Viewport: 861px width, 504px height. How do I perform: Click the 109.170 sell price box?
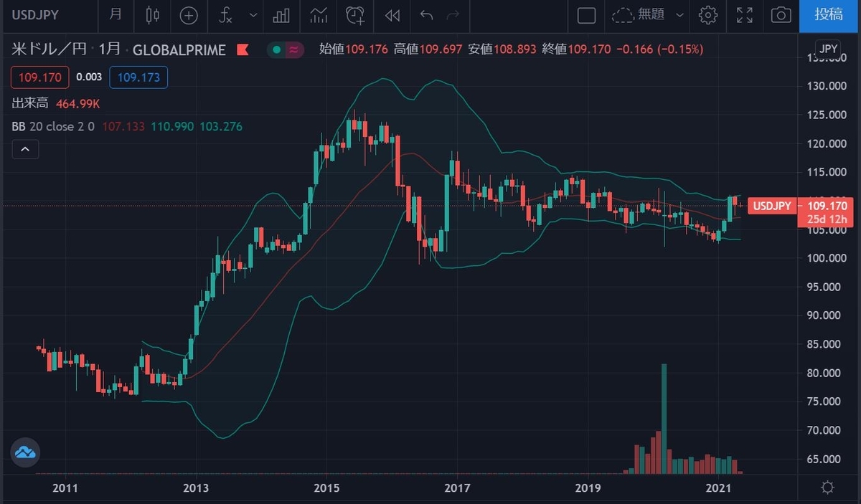[40, 77]
